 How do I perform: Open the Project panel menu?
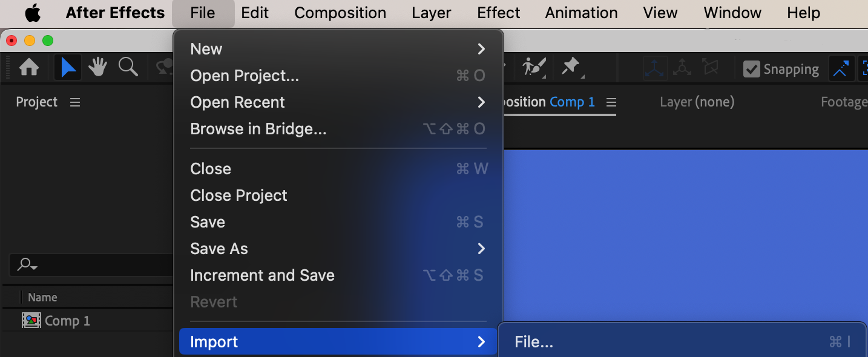coord(75,102)
